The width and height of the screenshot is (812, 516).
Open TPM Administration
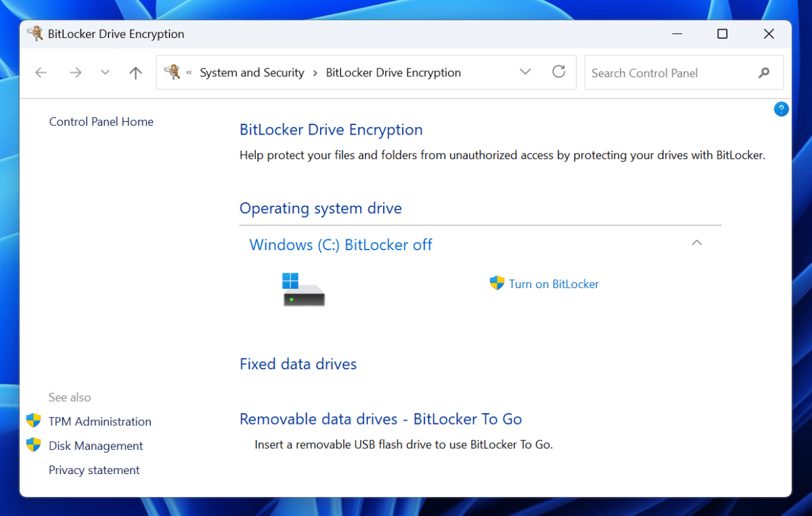[99, 421]
